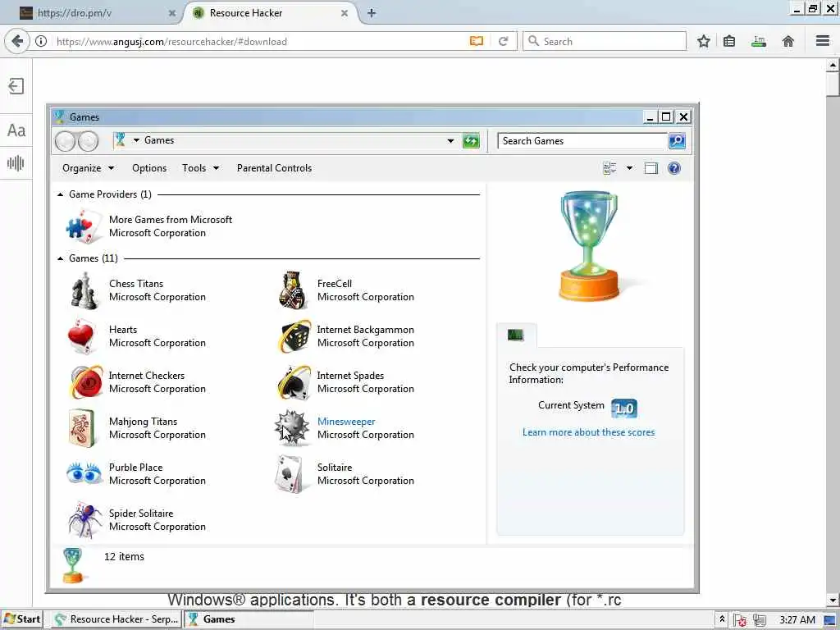Select the Internet Backgammon dice icon
The height and width of the screenshot is (630, 840).
[294, 336]
